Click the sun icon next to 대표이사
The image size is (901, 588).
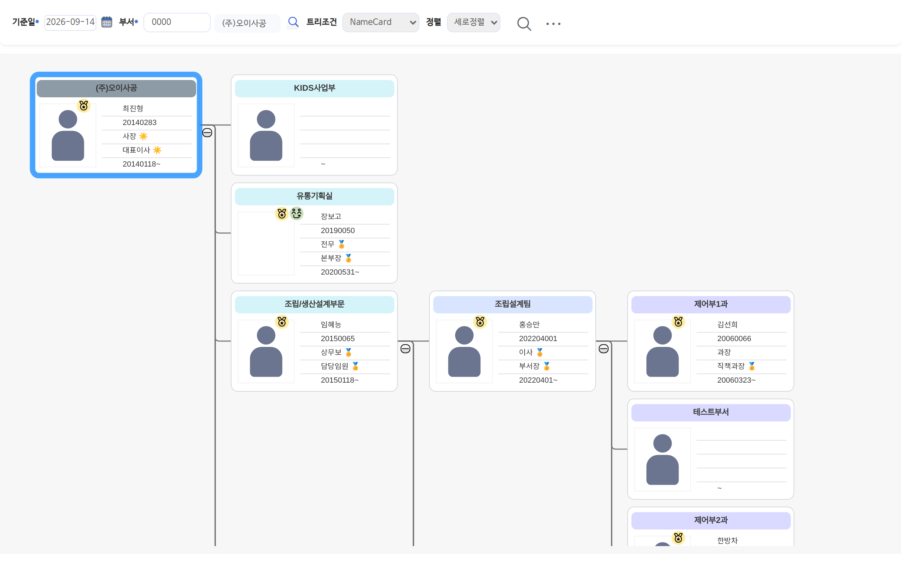point(157,150)
